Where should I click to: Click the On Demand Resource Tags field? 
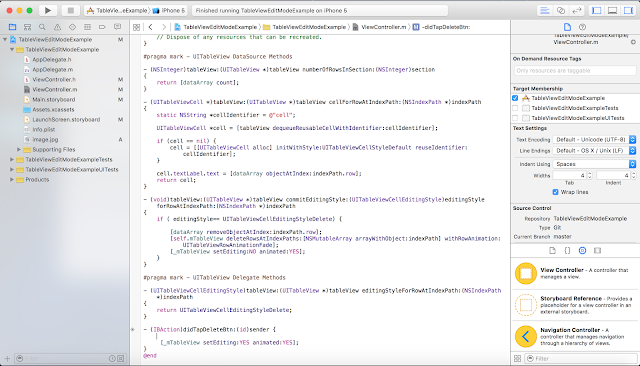[x=575, y=71]
